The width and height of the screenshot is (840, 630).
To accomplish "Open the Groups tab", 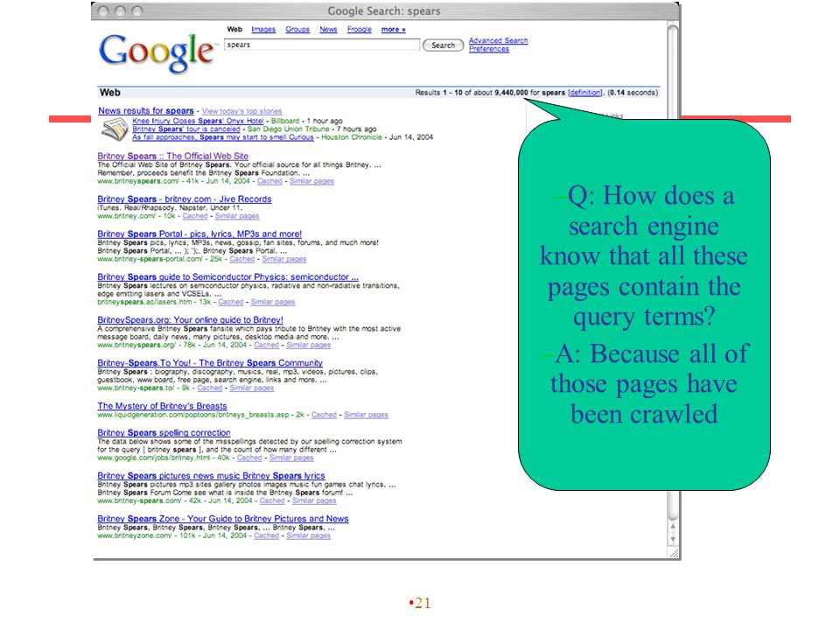I will (x=297, y=30).
